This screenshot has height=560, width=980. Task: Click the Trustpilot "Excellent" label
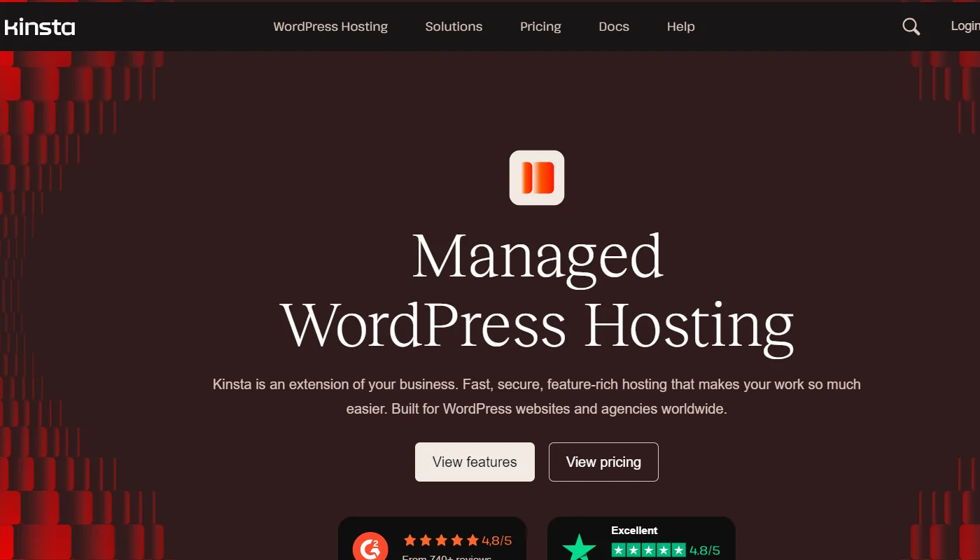click(634, 531)
